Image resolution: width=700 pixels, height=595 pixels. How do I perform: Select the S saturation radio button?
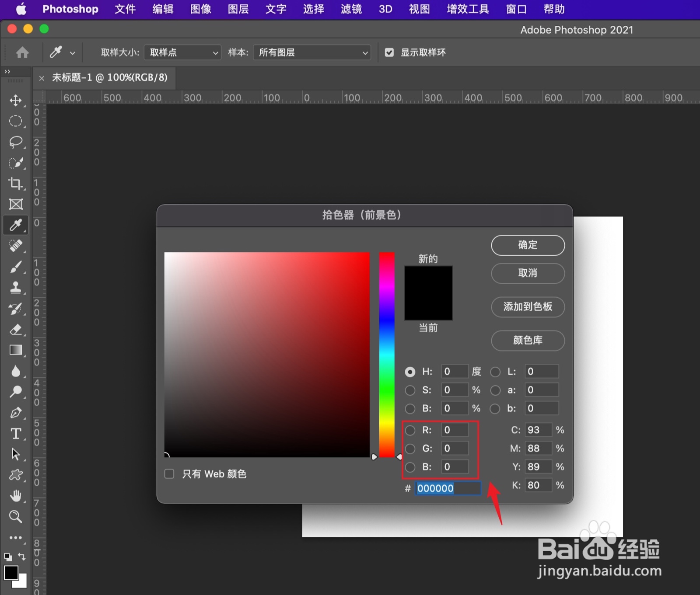(x=410, y=390)
